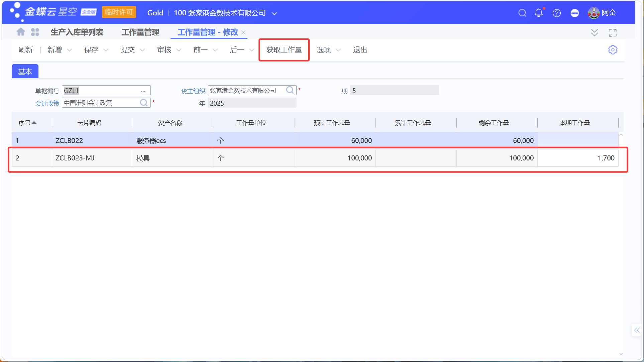Open the ellipsis button in 单据编号 field

(143, 91)
